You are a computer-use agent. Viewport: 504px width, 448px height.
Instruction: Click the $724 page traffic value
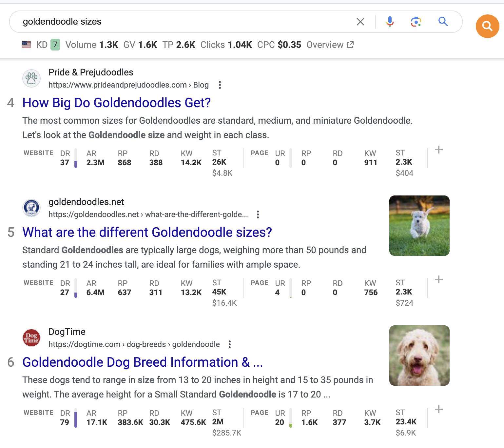(x=404, y=303)
